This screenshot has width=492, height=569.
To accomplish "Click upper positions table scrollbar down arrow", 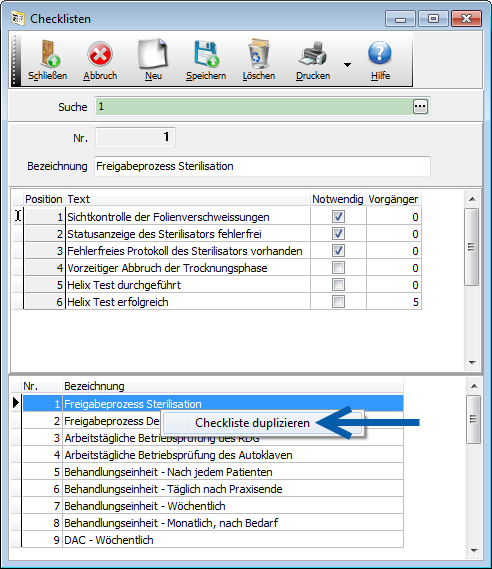I will pos(472,363).
